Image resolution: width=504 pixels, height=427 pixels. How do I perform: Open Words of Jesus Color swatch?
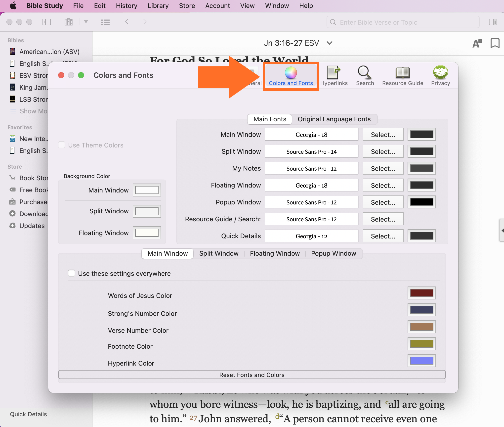point(421,293)
